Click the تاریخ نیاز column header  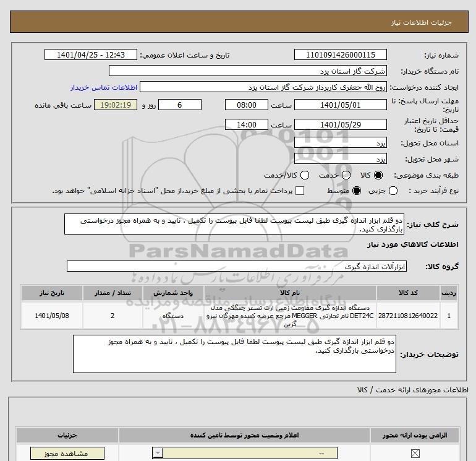click(x=51, y=293)
